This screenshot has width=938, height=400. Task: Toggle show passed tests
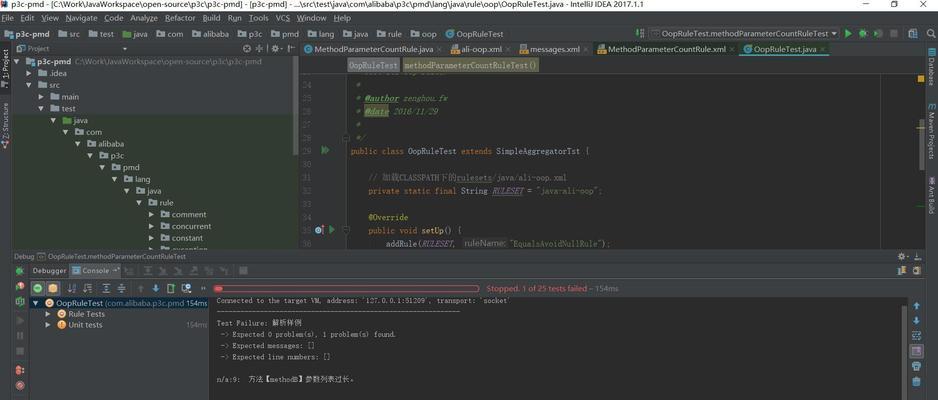point(38,288)
